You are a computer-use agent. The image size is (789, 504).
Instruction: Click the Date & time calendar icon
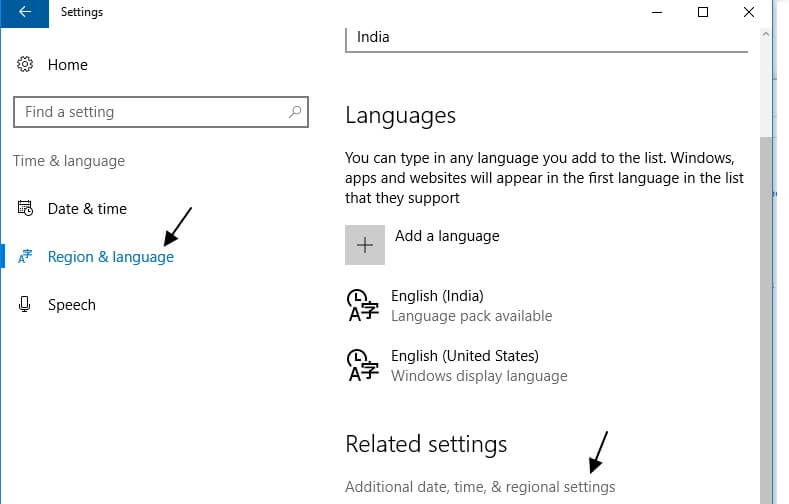point(25,208)
